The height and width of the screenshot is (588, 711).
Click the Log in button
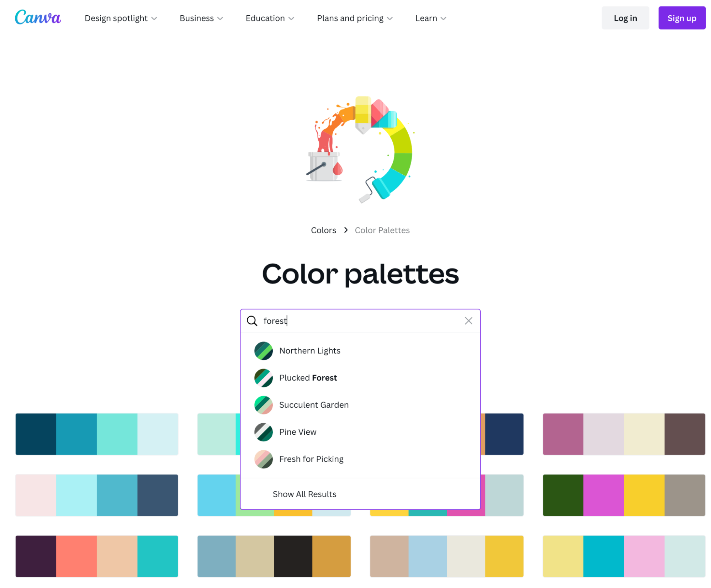624,18
